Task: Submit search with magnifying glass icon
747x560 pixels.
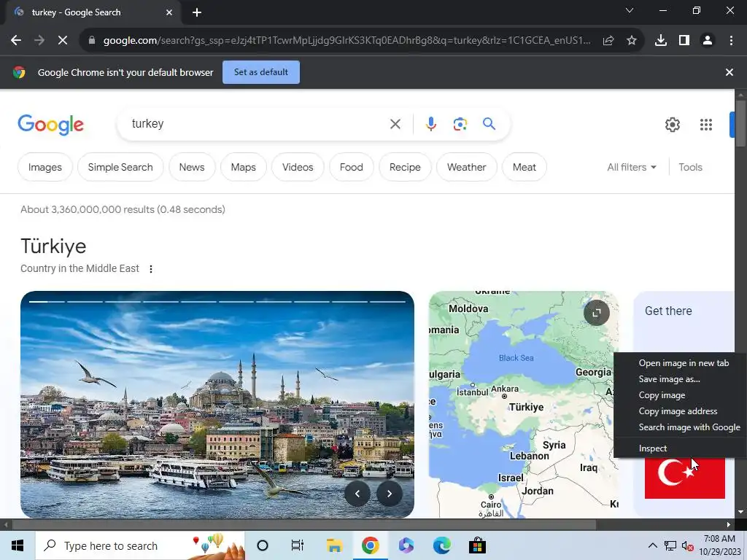Action: (489, 124)
